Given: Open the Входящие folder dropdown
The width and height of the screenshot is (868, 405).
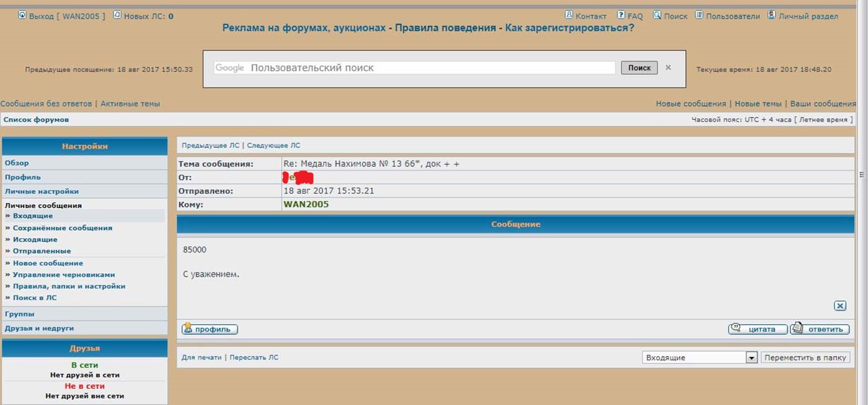Looking at the screenshot, I should point(751,358).
